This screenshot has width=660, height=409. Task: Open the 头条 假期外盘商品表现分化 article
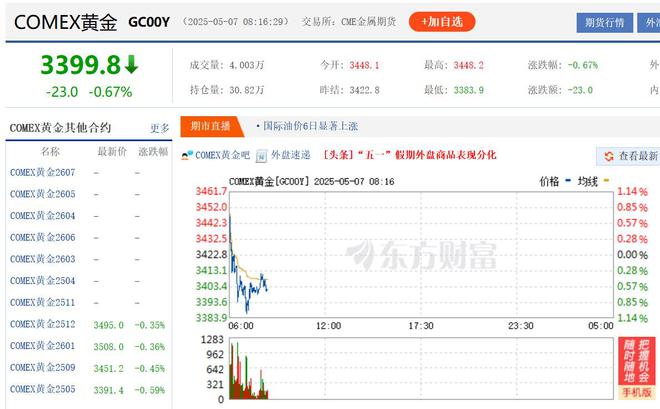(x=410, y=155)
